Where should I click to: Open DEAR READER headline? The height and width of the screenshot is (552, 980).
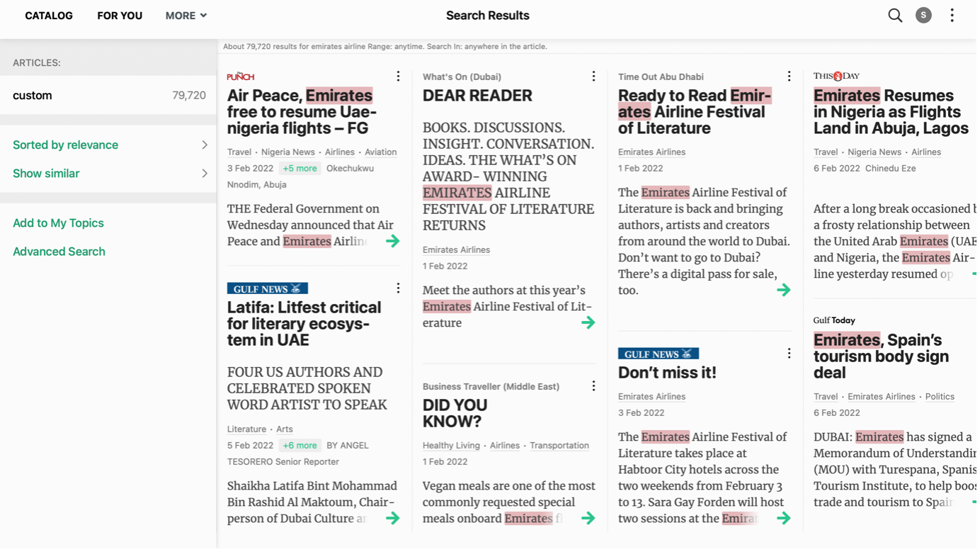click(477, 96)
